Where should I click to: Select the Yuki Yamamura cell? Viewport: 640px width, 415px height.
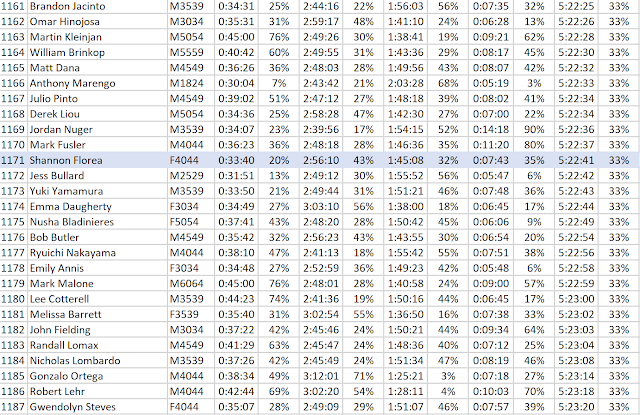coord(97,191)
